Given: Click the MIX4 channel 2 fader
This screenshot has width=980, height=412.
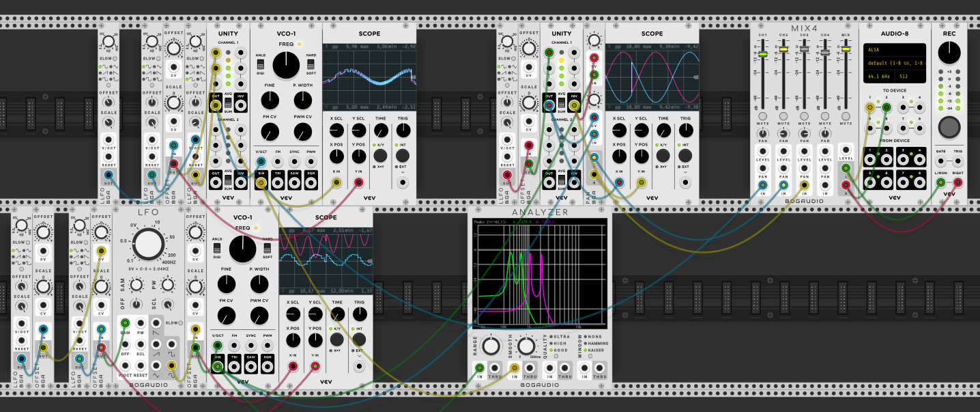Looking at the screenshot, I should pos(783,50).
